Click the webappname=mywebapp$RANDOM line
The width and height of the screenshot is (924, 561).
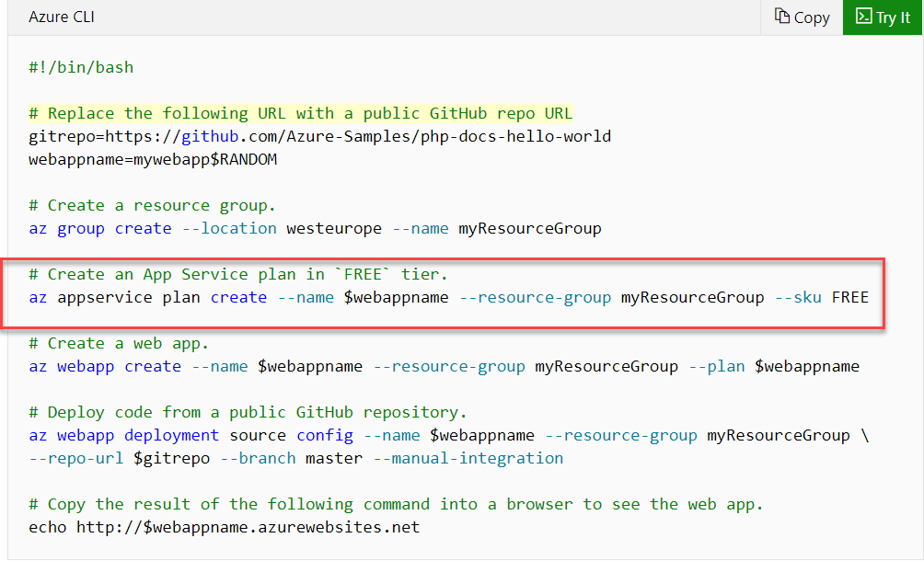153,159
